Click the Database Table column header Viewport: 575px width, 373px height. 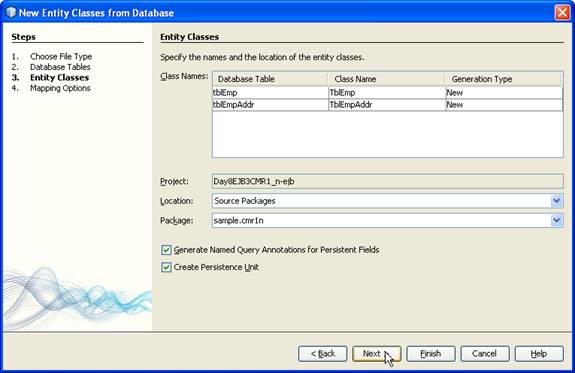[270, 79]
